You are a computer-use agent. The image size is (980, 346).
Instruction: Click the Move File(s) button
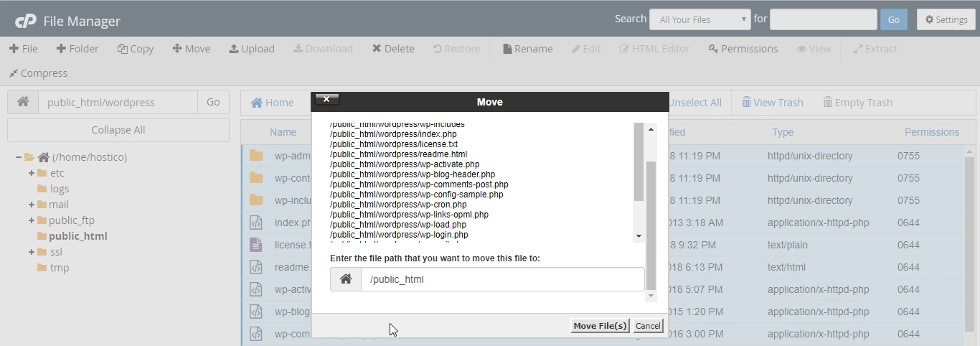click(x=600, y=326)
